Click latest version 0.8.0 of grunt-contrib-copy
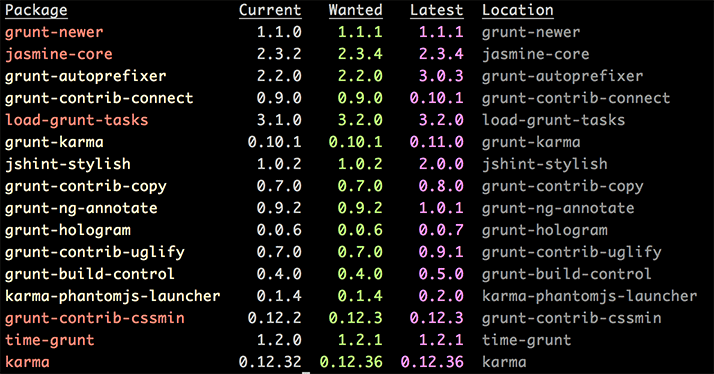 pyautogui.click(x=441, y=186)
